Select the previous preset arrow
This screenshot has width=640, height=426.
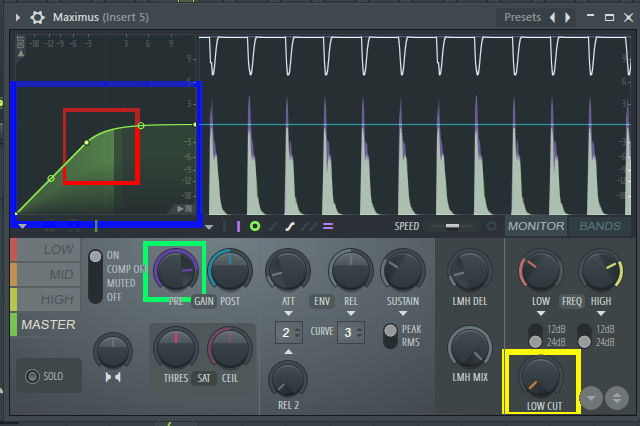553,18
